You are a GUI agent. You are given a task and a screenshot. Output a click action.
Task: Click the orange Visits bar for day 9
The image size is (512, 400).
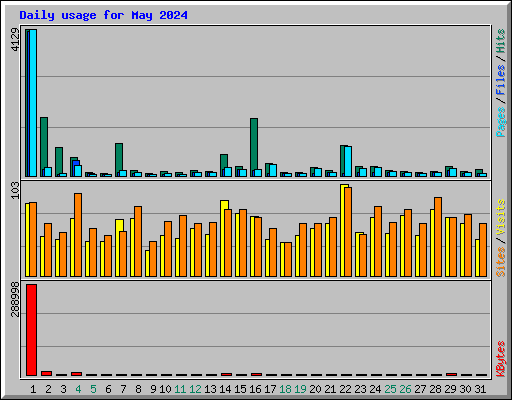(153, 259)
